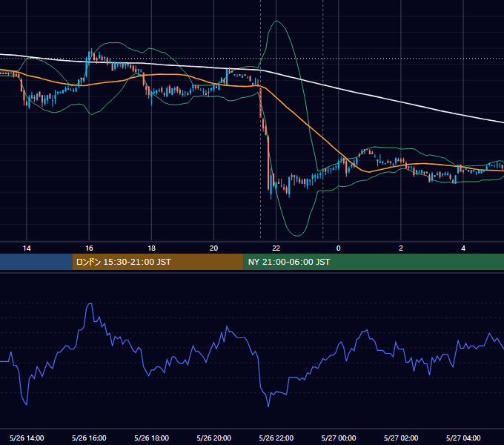Click the blue session bar before London

click(x=36, y=262)
